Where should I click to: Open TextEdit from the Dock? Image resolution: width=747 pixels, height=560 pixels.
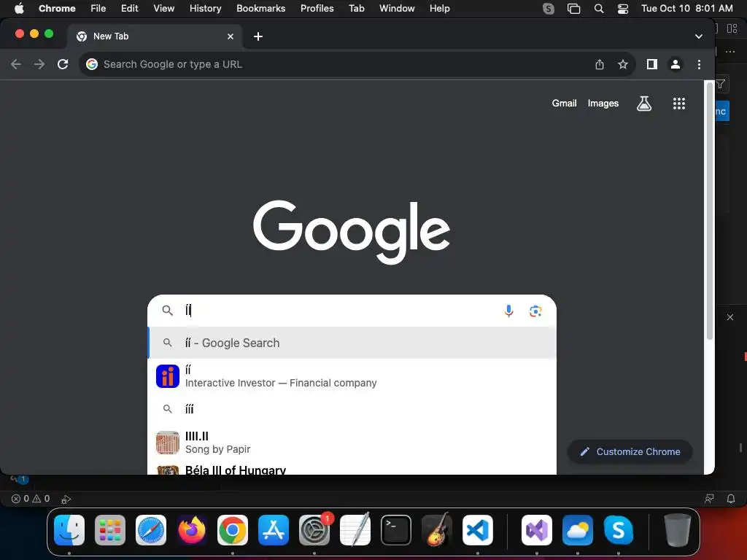pos(355,530)
